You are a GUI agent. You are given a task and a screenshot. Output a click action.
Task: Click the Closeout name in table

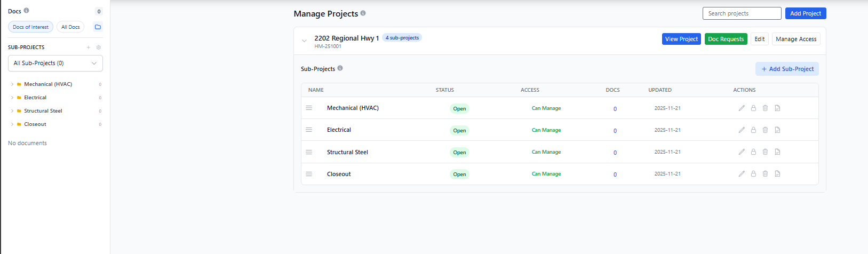click(x=339, y=174)
